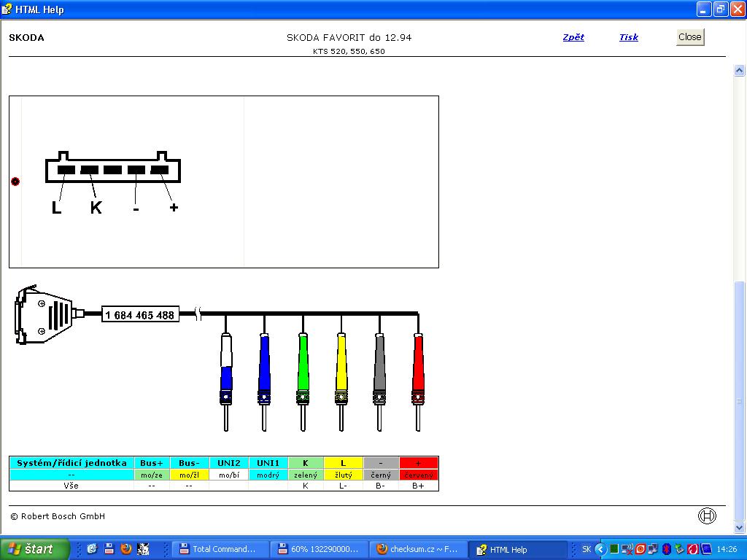Click the žlutý color cell
This screenshot has height=560, width=747.
pos(343,475)
